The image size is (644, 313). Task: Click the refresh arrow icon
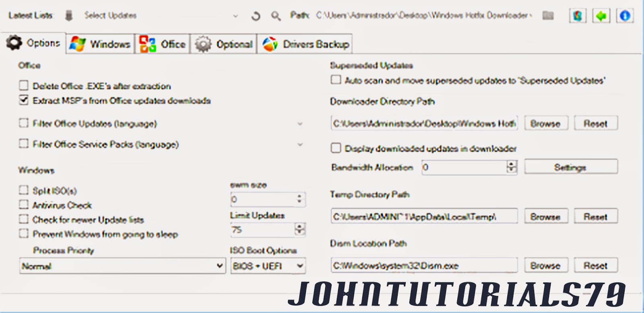[x=256, y=16]
